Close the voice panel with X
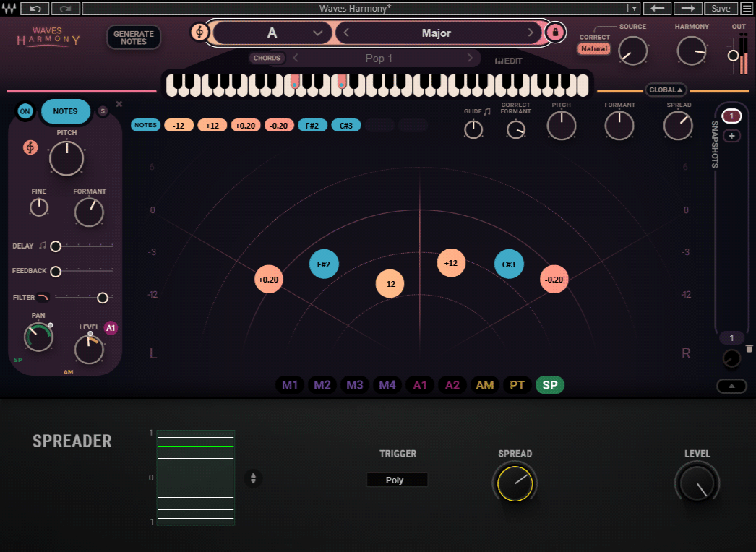This screenshot has height=552, width=756. tap(119, 103)
